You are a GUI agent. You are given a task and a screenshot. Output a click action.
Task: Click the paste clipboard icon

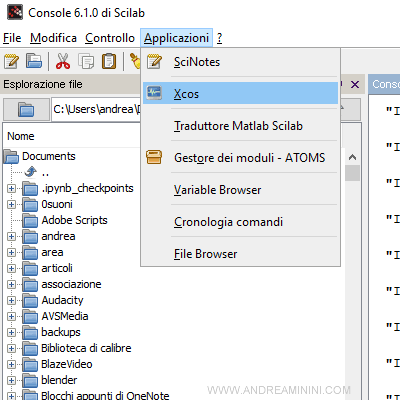109,62
